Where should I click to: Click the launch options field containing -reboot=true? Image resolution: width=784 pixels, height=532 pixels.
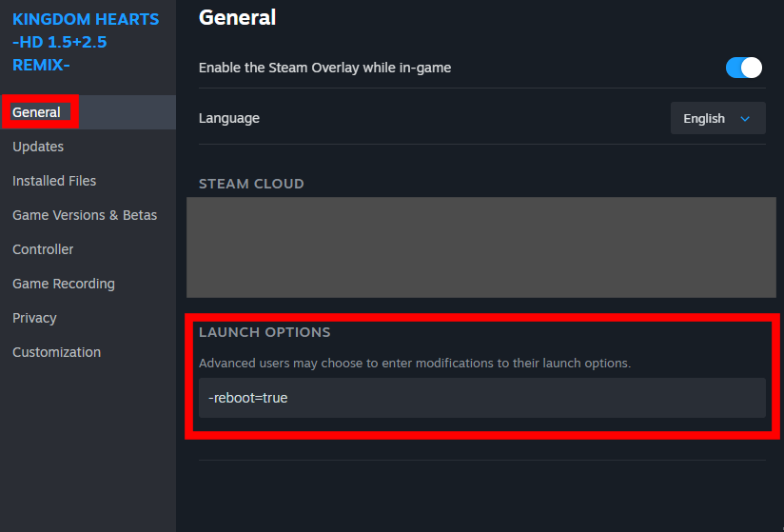pyautogui.click(x=482, y=398)
